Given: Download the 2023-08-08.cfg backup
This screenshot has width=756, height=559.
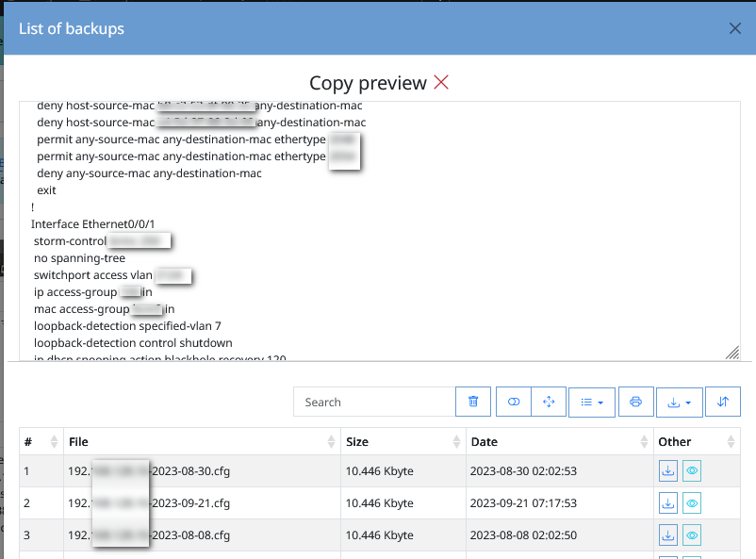Looking at the screenshot, I should point(668,534).
